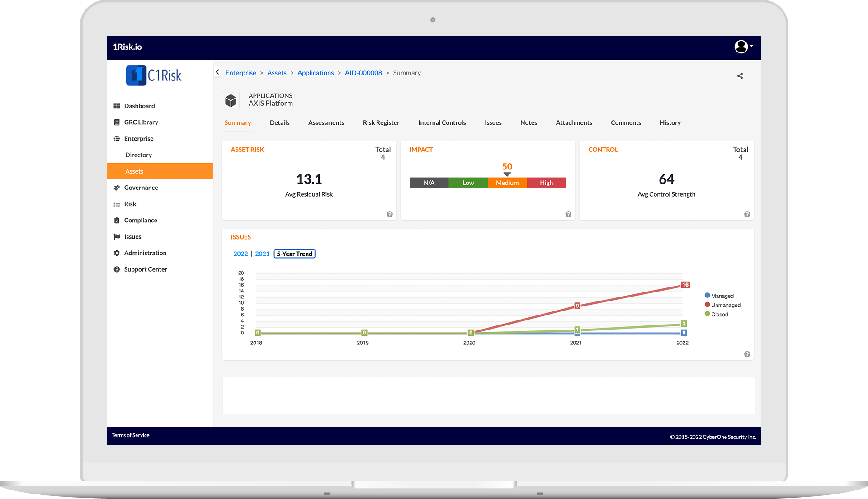This screenshot has width=868, height=499.
Task: Select the 5-Year Trend view toggle
Action: click(294, 254)
